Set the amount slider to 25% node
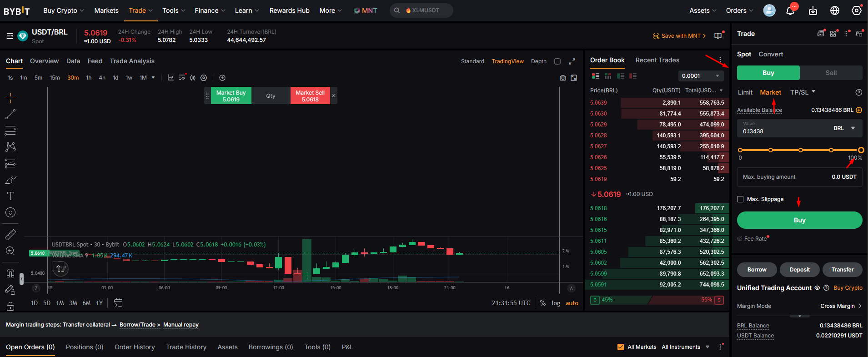Image resolution: width=868 pixels, height=357 pixels. 770,150
